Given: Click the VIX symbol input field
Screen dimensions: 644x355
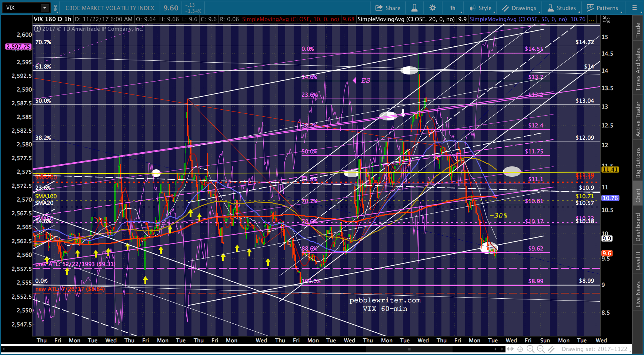Looking at the screenshot, I should [x=21, y=8].
